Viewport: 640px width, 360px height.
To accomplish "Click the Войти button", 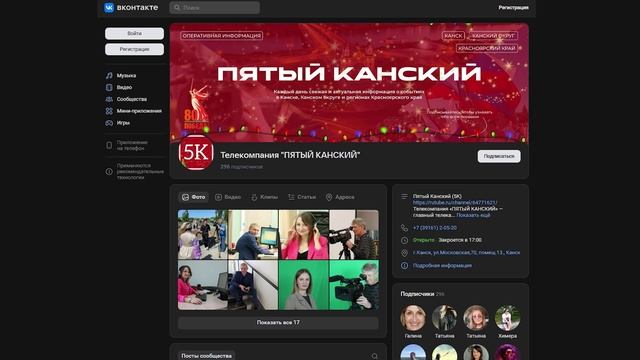I will coord(134,33).
